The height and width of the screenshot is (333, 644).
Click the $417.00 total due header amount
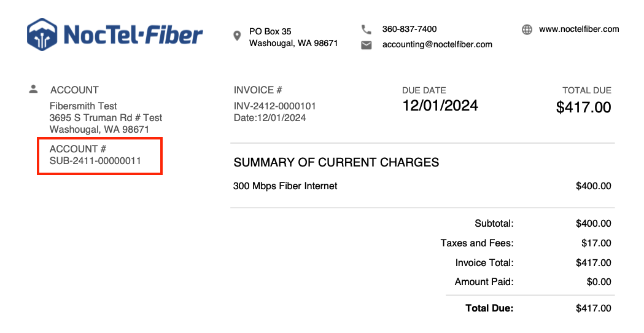click(583, 108)
